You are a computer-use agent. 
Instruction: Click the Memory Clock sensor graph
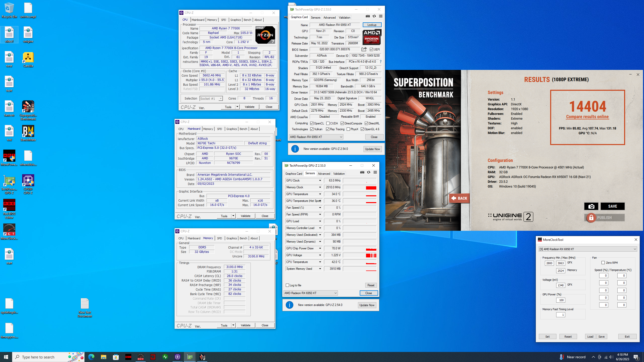pyautogui.click(x=360, y=187)
